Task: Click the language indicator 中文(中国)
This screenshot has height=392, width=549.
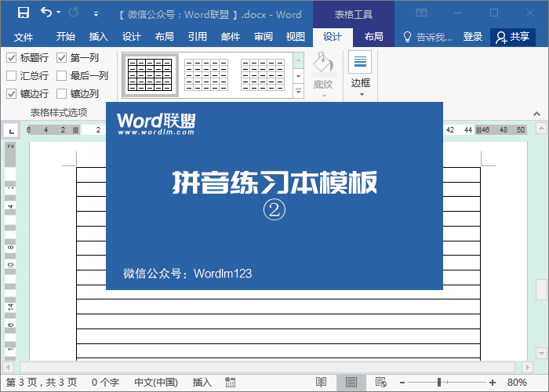Action: click(156, 383)
